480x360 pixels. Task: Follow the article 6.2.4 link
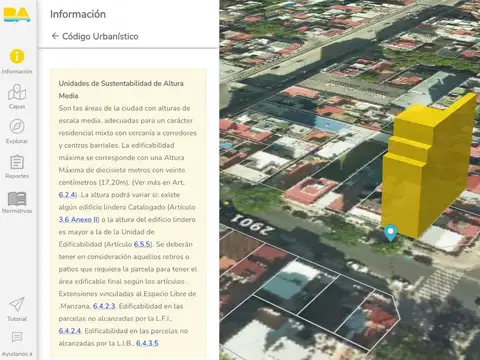67,195
